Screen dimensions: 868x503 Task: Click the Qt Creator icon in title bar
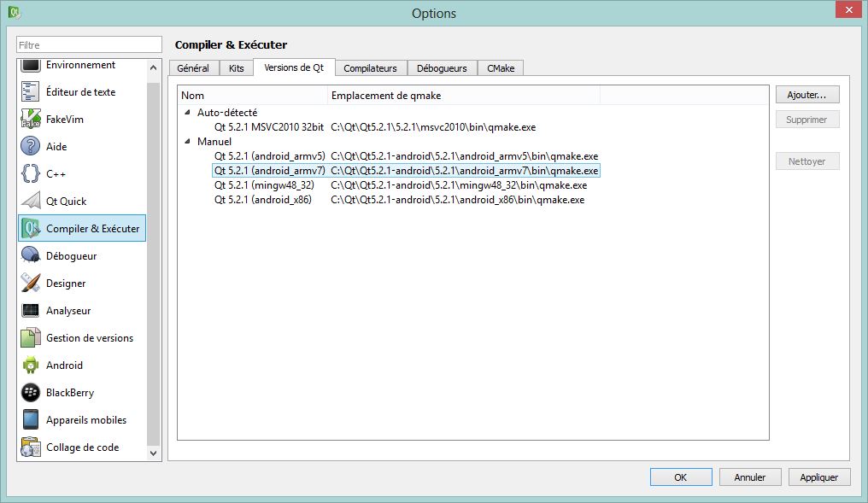click(15, 12)
